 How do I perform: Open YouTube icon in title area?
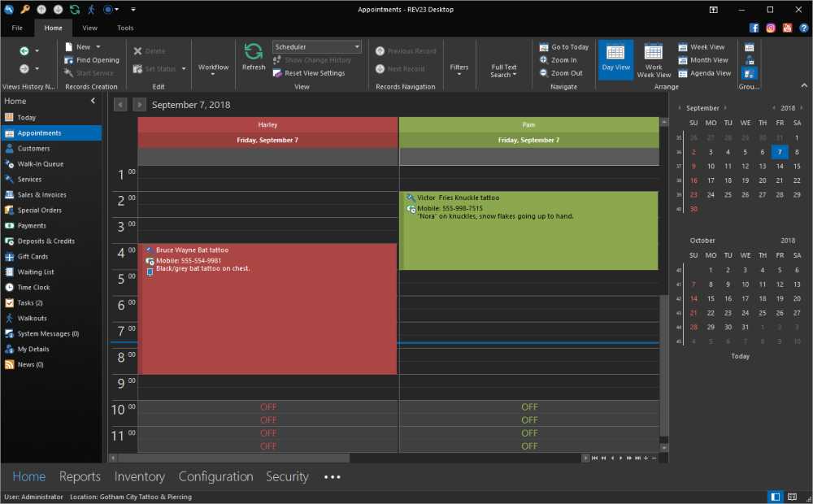[x=787, y=28]
